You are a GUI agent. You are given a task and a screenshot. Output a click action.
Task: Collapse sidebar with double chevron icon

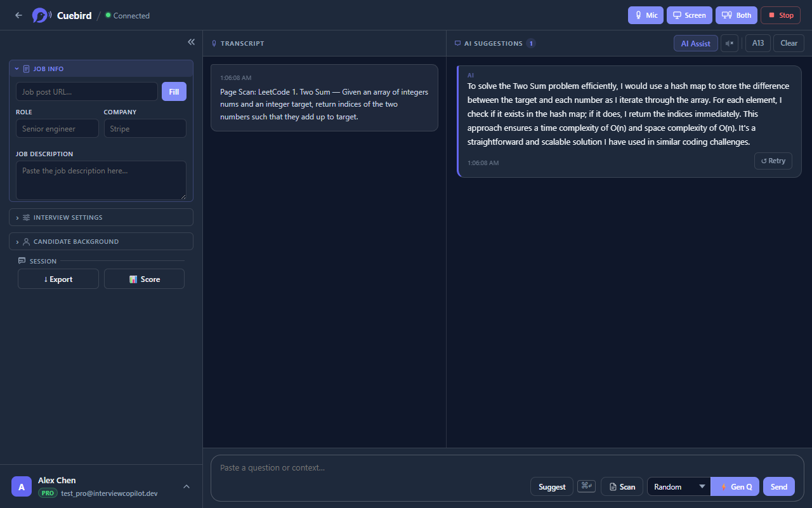(x=191, y=42)
